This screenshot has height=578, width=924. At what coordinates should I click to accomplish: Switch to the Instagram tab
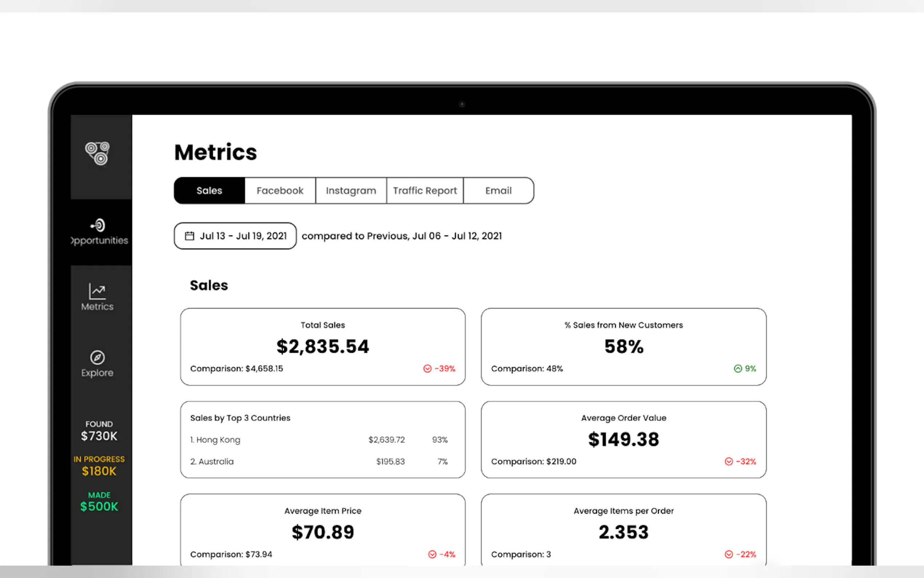pos(351,190)
